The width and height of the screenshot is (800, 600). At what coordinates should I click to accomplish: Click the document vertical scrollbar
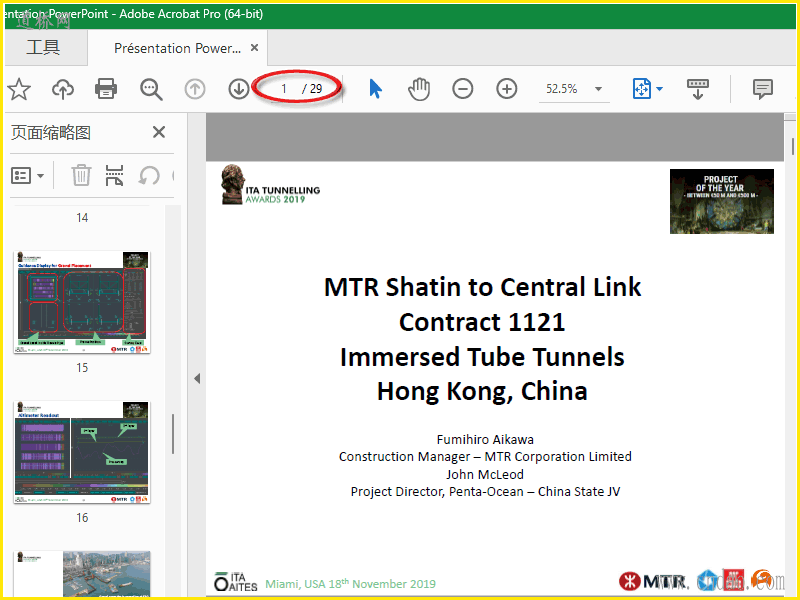(792, 145)
